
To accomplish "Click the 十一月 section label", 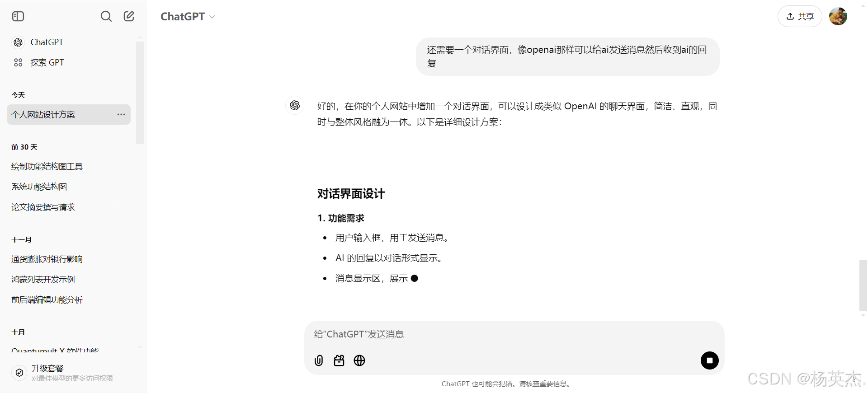I will click(x=21, y=239).
